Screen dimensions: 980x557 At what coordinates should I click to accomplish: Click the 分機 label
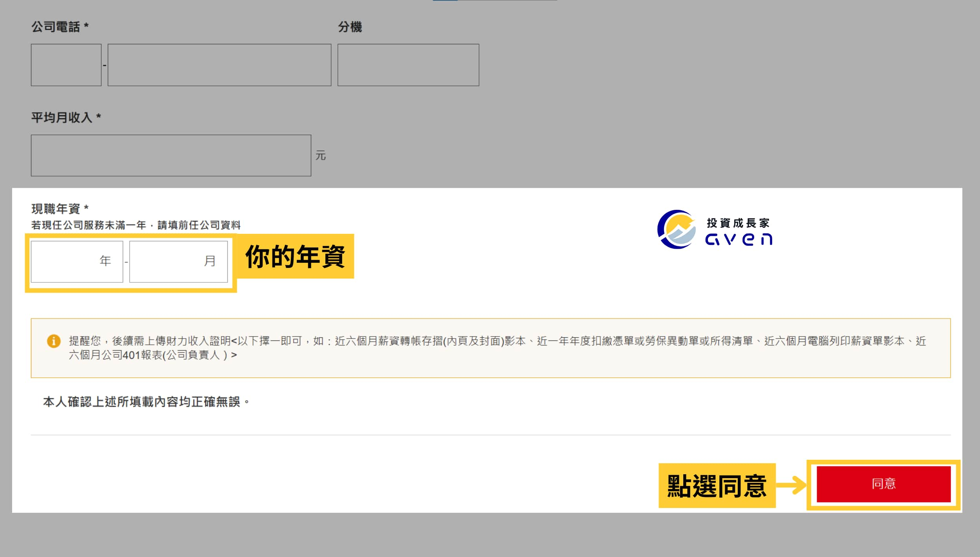tap(350, 27)
